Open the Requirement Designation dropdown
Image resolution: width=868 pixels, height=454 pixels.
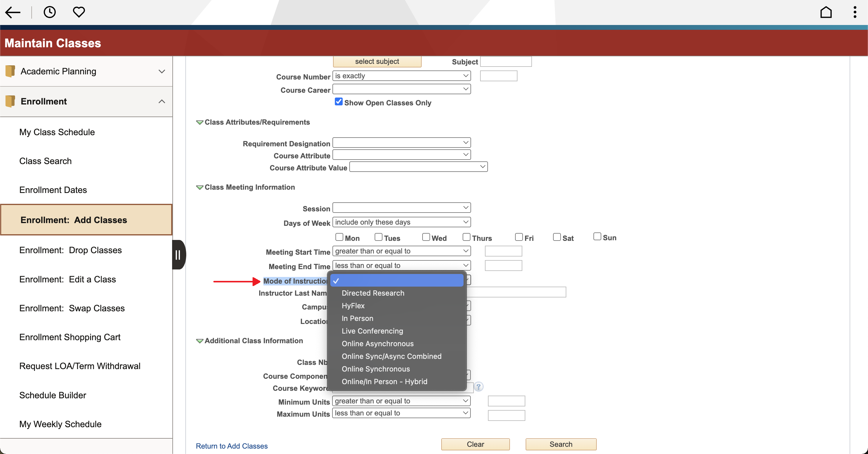pos(401,143)
